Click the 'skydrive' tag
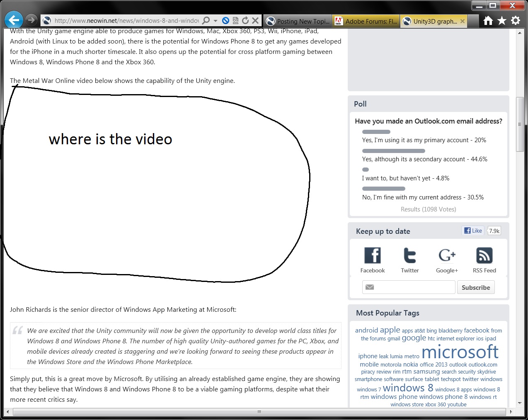 click(x=487, y=372)
